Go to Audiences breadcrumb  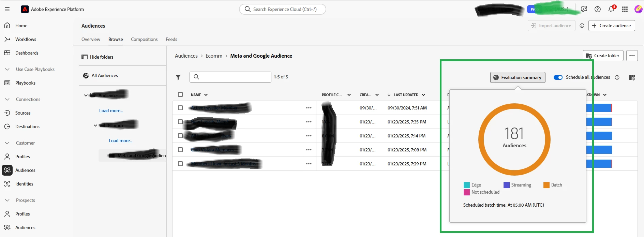pos(186,56)
